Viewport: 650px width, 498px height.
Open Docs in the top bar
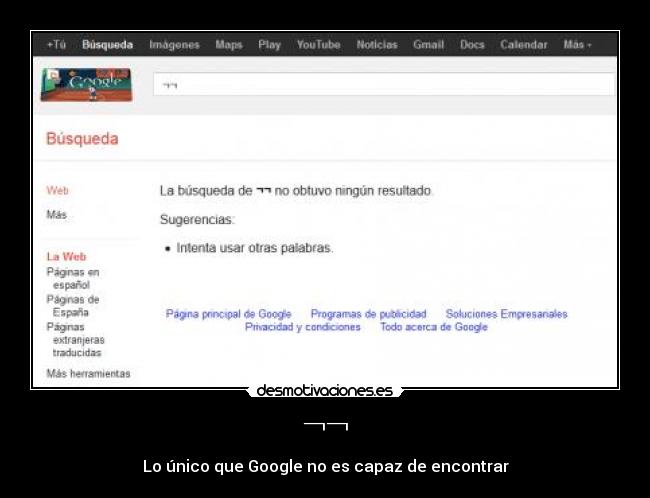pos(472,44)
